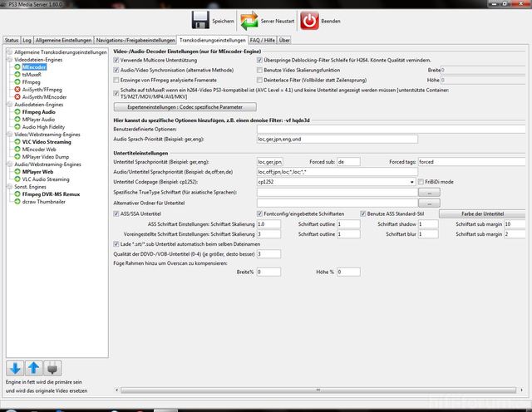Click green icon beside MEncoder Web
Viewport: 532px width, 412px height.
[x=17, y=149]
